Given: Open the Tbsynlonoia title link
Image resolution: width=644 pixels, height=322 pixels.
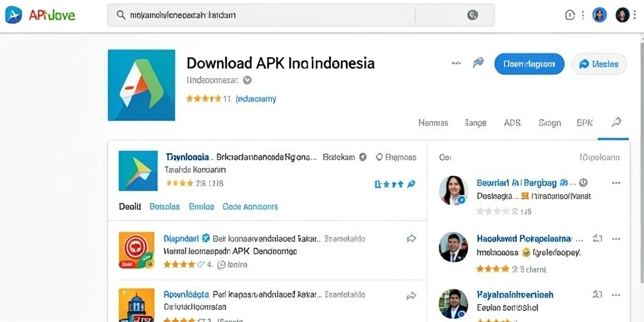Looking at the screenshot, I should (x=187, y=157).
